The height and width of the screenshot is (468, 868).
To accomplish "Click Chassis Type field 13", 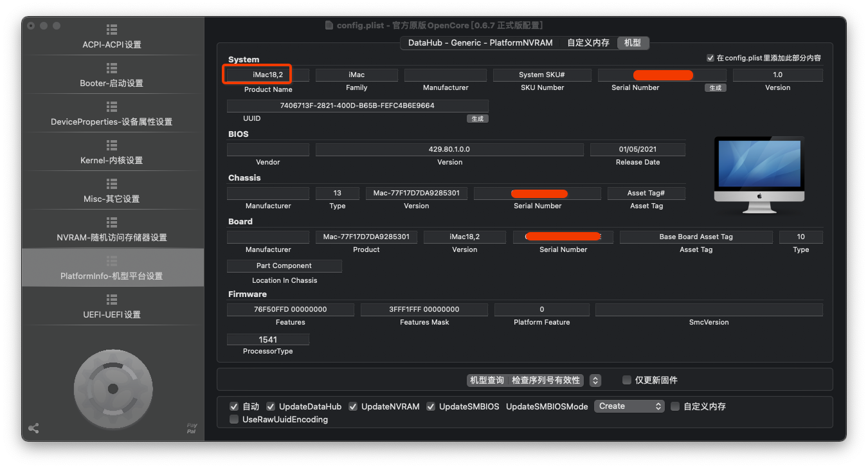I will 338,193.
